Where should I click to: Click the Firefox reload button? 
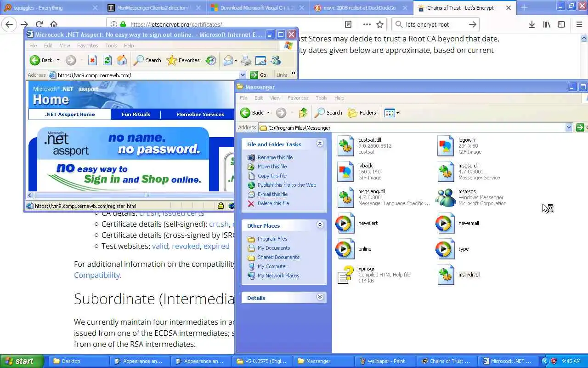(39, 24)
